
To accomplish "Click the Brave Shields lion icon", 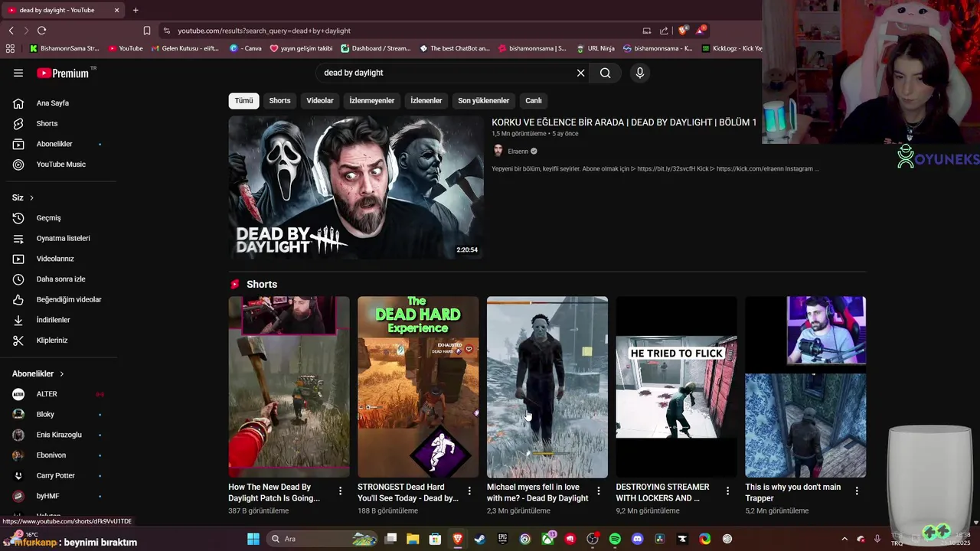I will click(x=683, y=31).
